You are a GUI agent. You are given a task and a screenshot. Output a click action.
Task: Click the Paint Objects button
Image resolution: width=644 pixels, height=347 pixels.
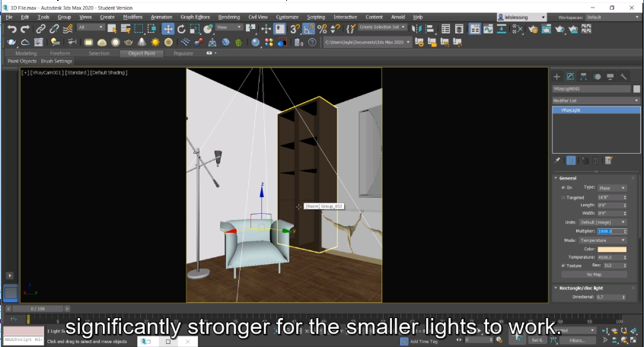22,61
